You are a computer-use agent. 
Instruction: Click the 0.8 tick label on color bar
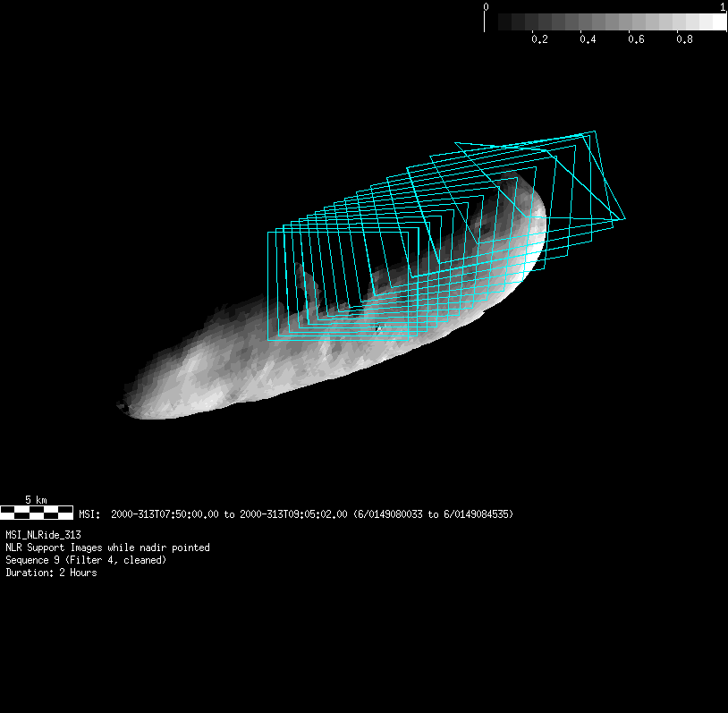click(x=684, y=39)
